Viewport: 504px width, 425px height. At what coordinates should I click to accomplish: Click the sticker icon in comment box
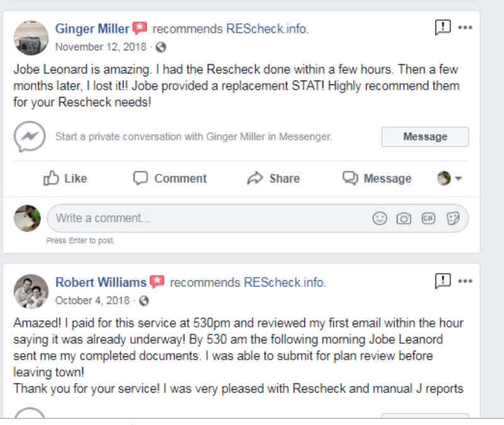click(453, 218)
